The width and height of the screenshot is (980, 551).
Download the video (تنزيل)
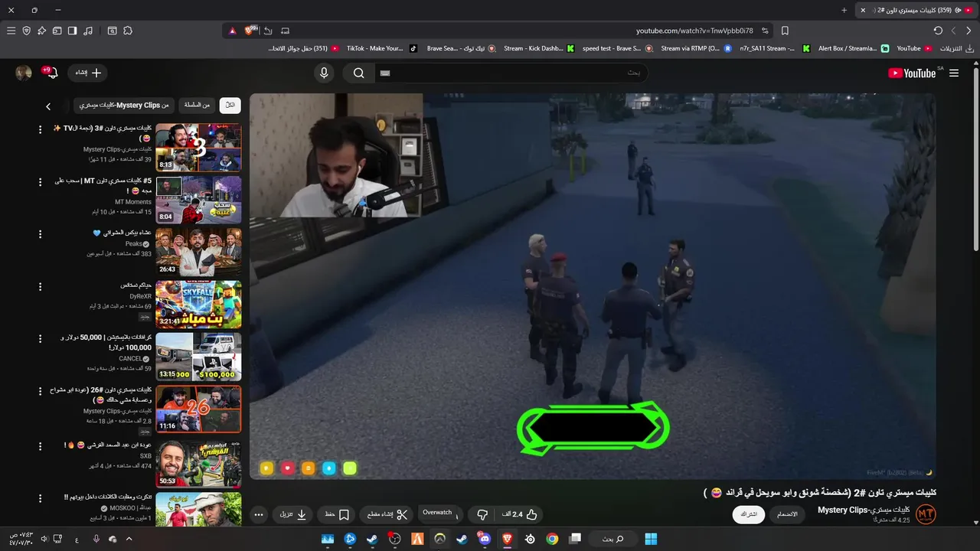(292, 514)
